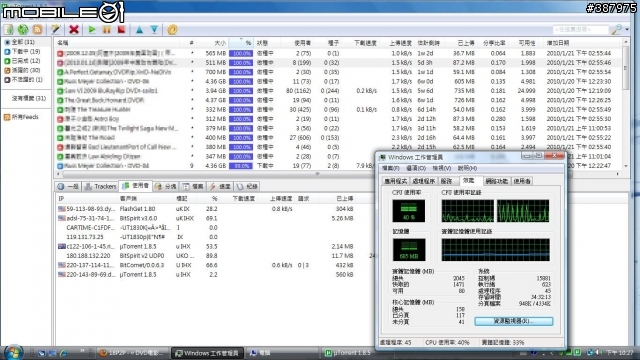
Task: Click the blue Move Up Queue arrow
Action: [140, 29]
